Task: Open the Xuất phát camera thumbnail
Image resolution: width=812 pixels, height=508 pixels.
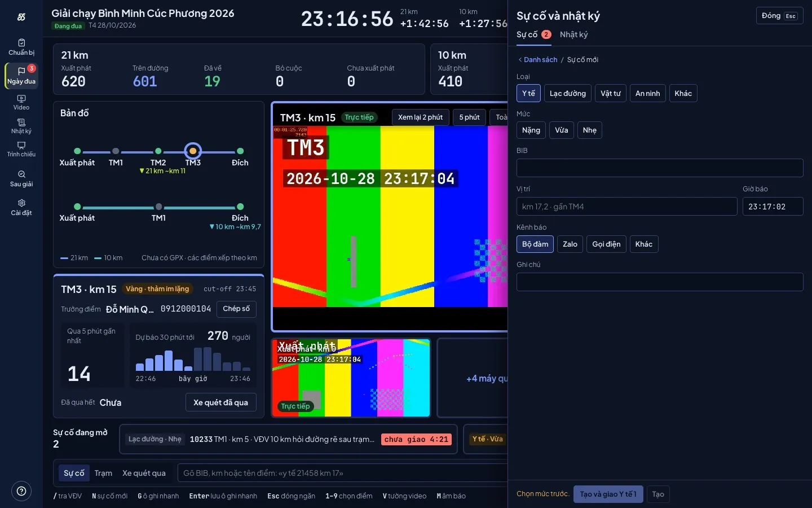Action: 351,378
